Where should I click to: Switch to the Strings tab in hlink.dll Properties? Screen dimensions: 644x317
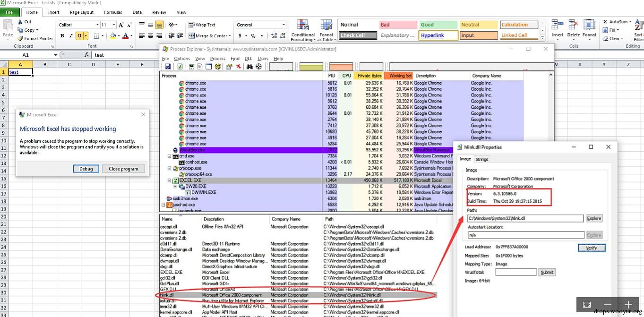481,159
